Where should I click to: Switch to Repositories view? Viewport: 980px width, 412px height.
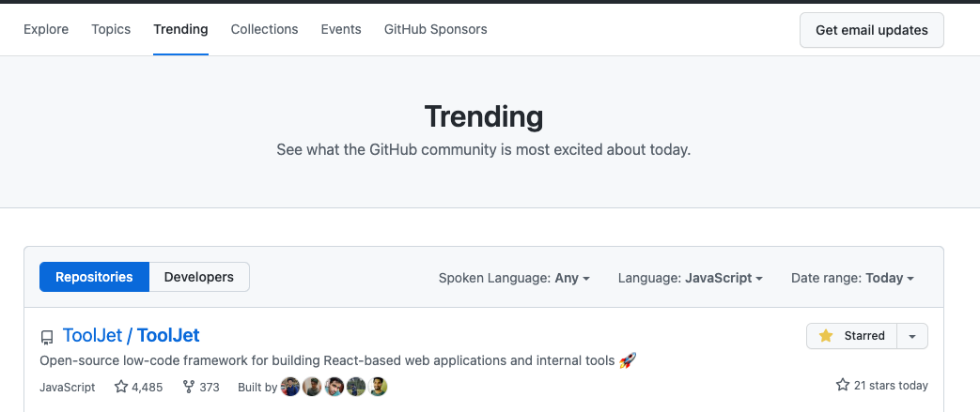point(94,277)
